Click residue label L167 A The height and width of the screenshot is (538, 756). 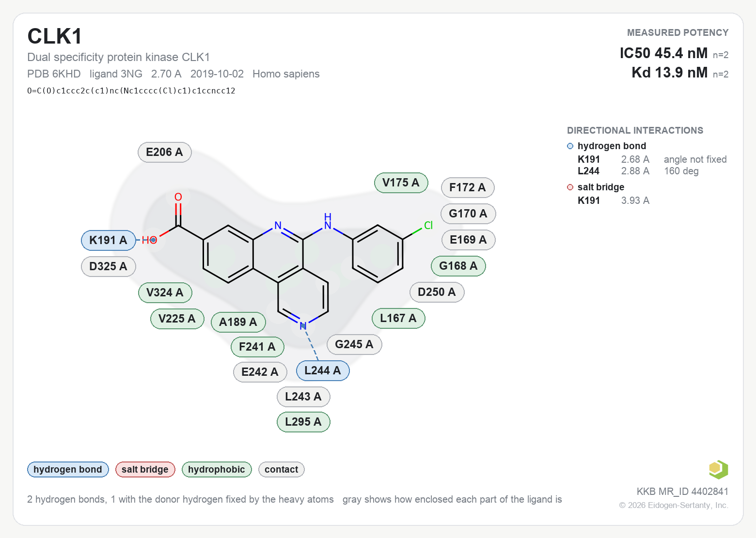point(398,318)
